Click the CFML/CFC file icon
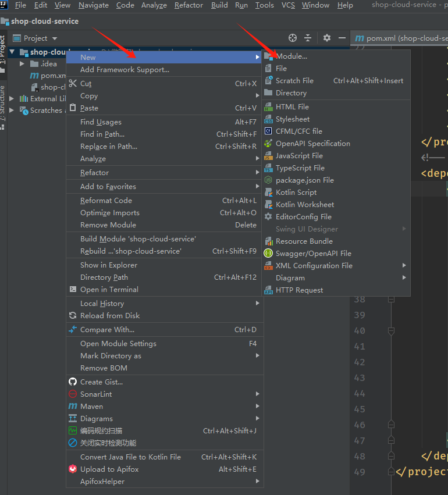 point(268,131)
